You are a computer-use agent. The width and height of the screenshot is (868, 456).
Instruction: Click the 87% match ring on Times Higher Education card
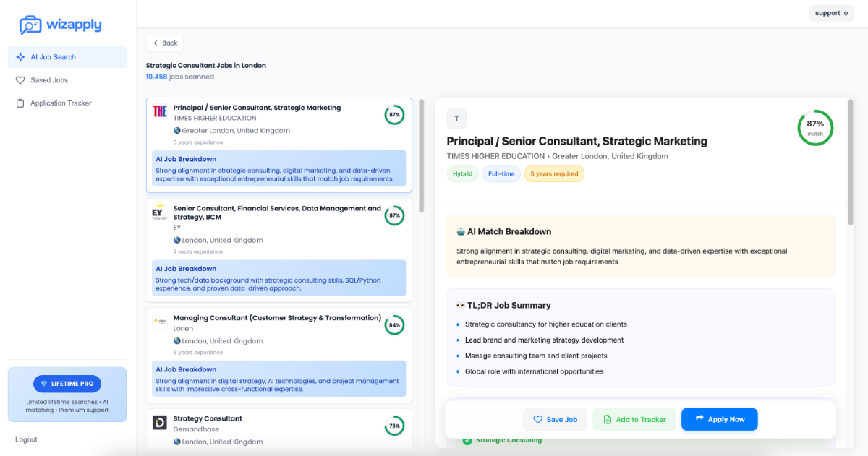click(x=394, y=115)
